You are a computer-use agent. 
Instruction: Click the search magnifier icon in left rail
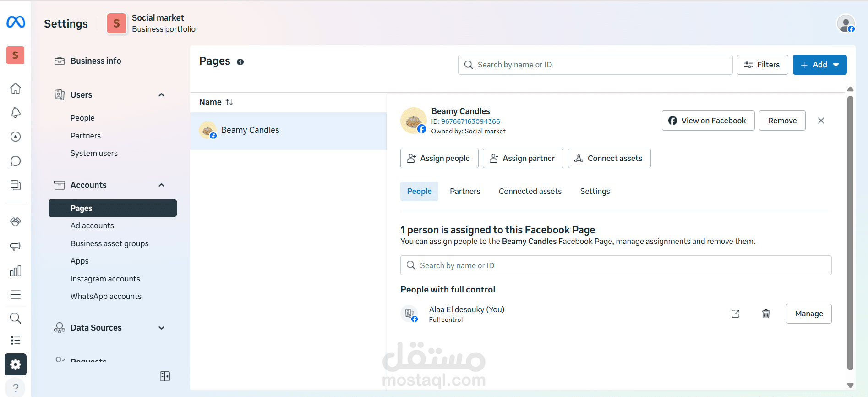click(x=16, y=318)
